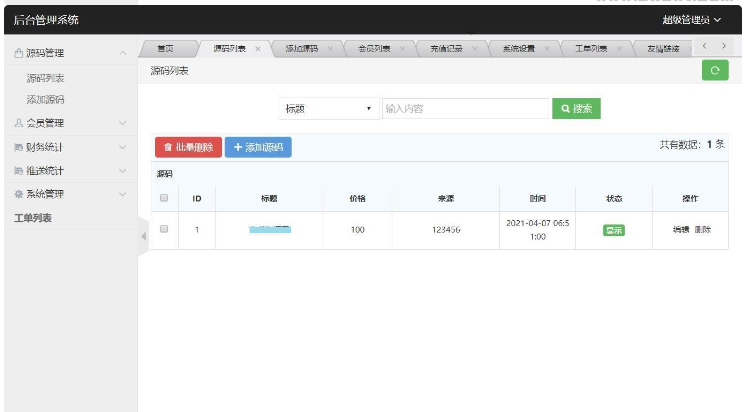Click the 会员管理 user icon
This screenshot has height=412, width=755.
coord(19,123)
